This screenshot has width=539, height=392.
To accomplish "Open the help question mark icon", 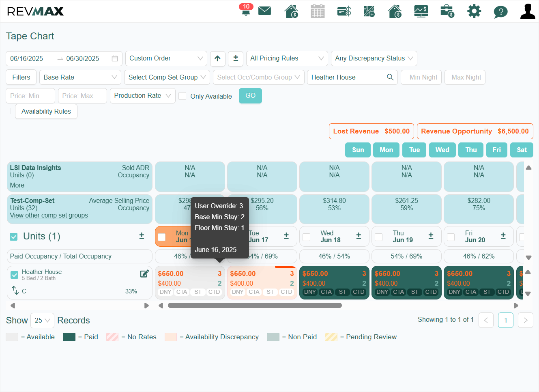I will (x=500, y=11).
